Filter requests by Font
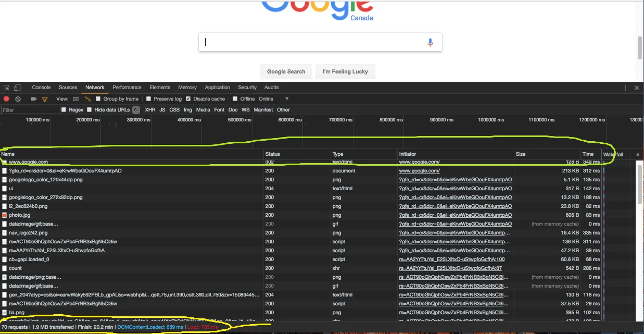644x334 pixels. (219, 110)
